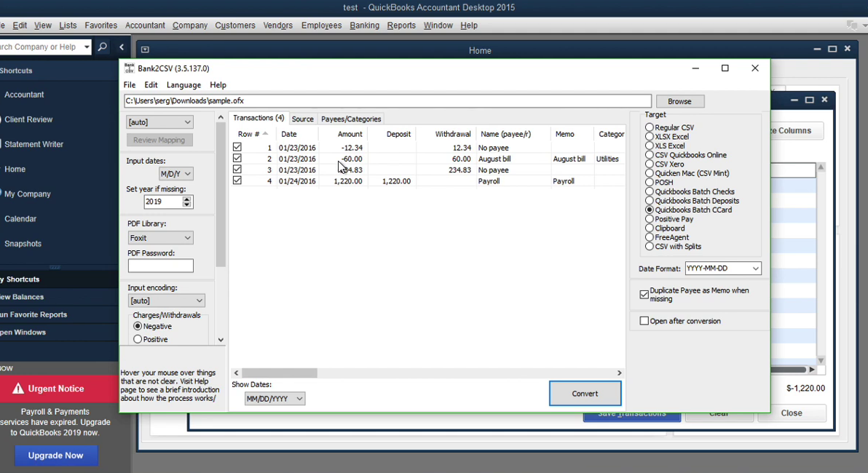
Task: Click the left options panel down arrow
Action: 221,340
